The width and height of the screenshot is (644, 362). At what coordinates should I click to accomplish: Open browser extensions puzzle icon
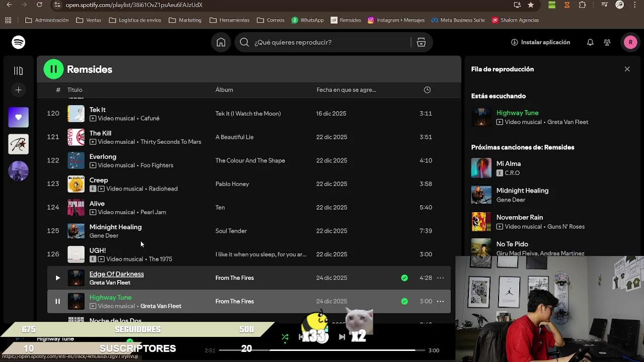click(582, 5)
